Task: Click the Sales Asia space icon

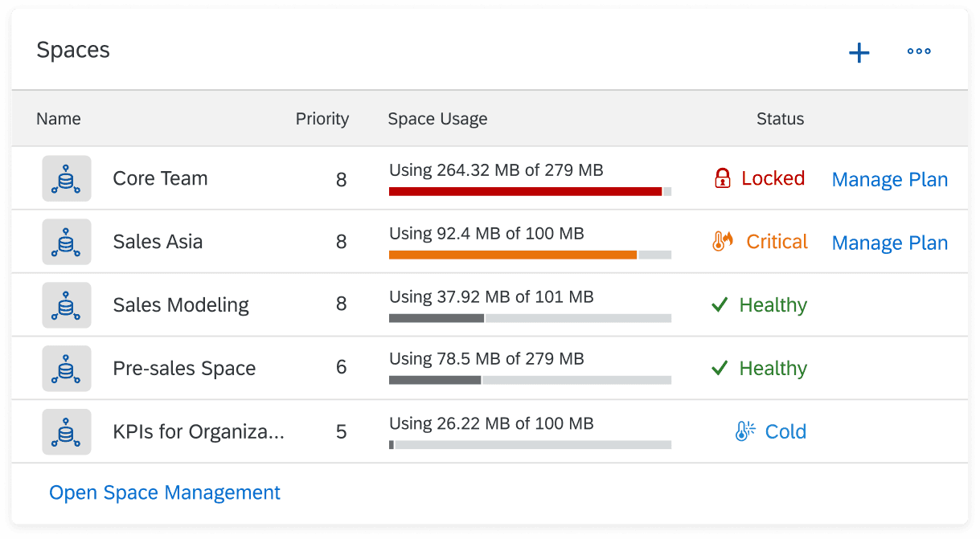Action: click(67, 242)
